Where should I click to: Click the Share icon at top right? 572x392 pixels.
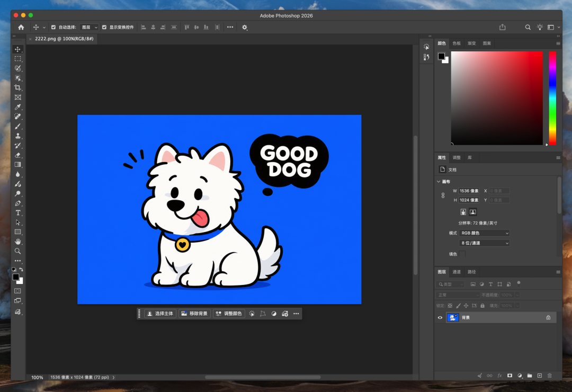point(502,28)
